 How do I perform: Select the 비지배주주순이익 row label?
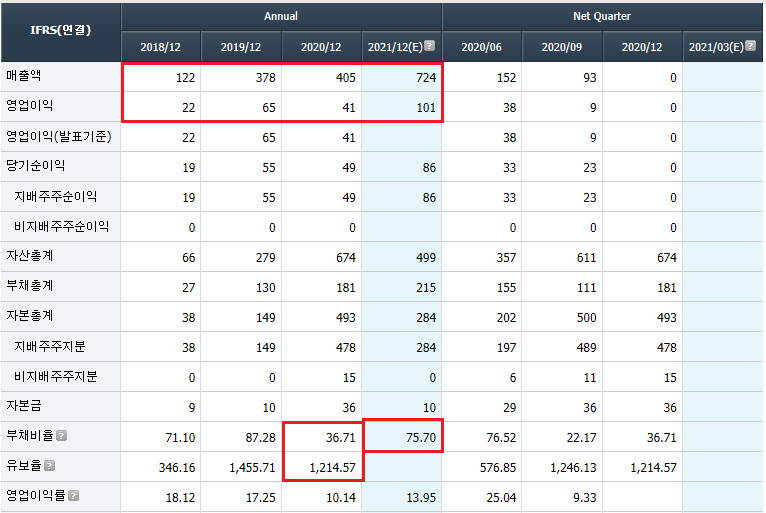[x=61, y=227]
